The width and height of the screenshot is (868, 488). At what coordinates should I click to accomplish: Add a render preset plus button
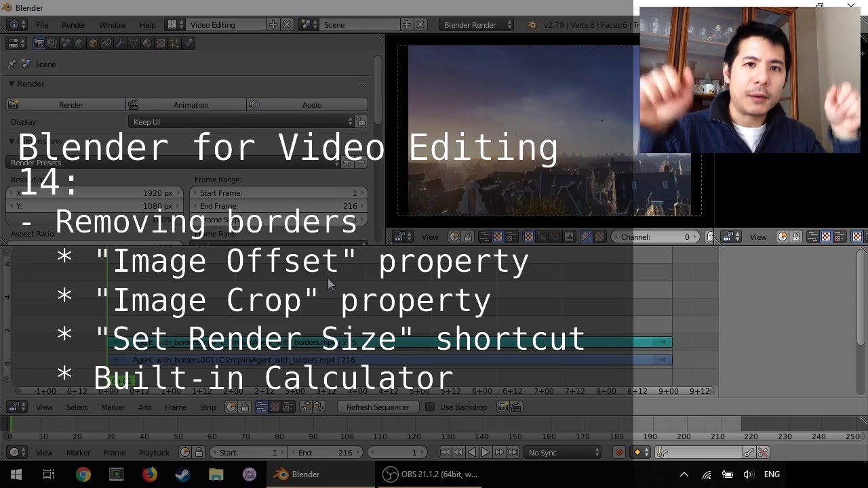347,163
